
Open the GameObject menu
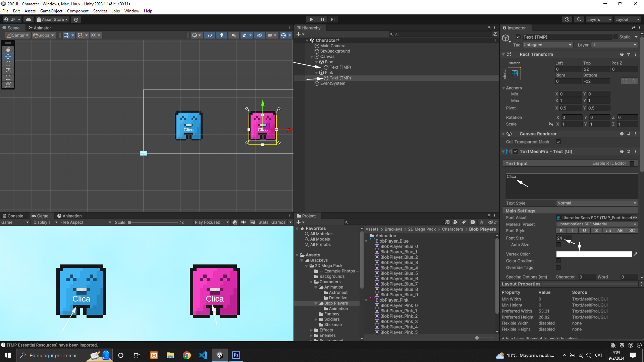pyautogui.click(x=51, y=11)
